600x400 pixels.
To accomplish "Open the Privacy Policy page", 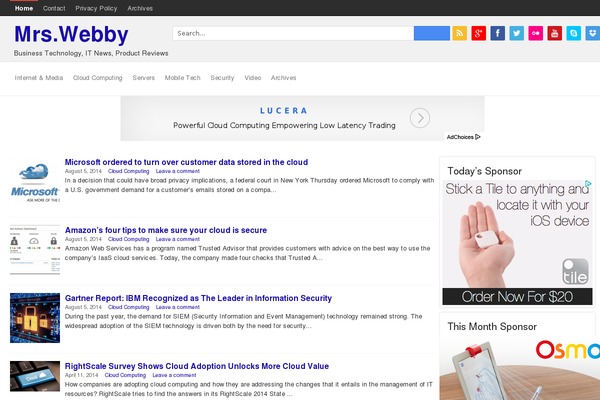I will click(96, 8).
